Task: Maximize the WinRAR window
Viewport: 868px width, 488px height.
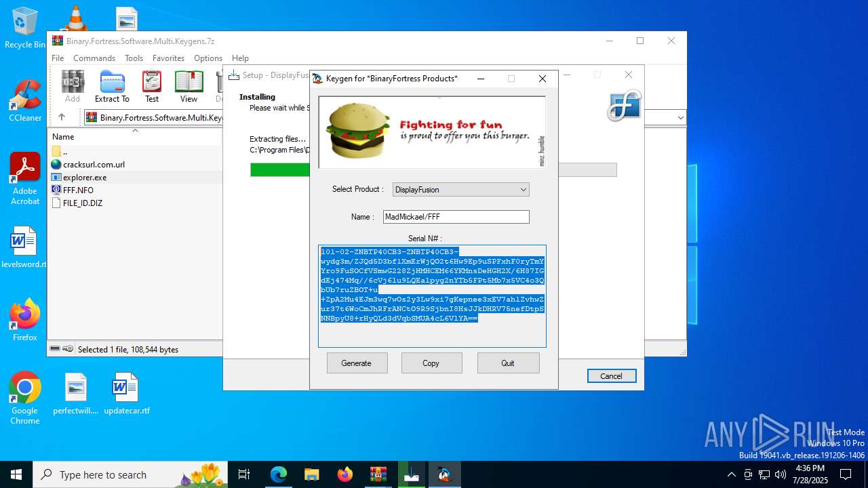Action: coord(639,41)
